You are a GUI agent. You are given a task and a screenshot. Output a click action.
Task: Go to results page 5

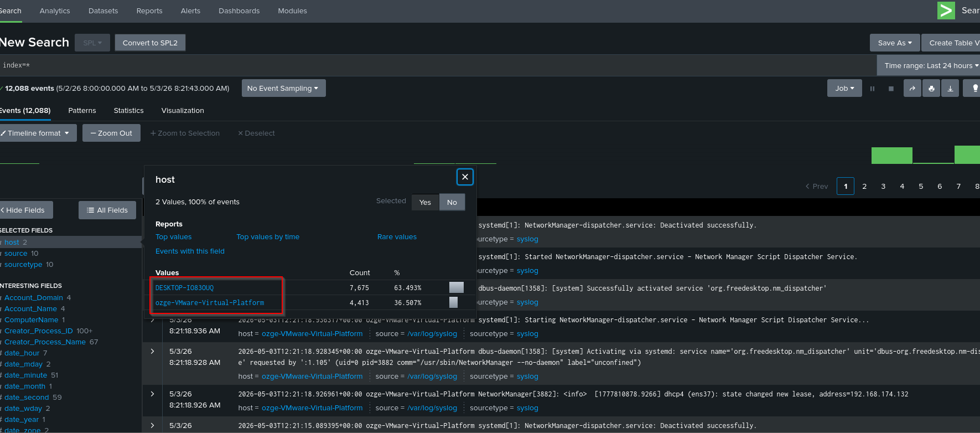pos(921,186)
